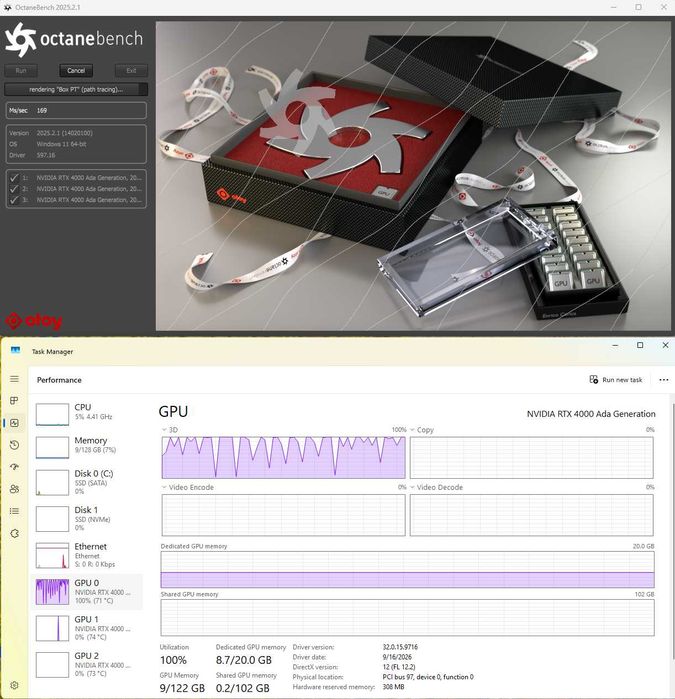The width and height of the screenshot is (675, 699).
Task: Click the three-dot more options icon
Action: (663, 380)
